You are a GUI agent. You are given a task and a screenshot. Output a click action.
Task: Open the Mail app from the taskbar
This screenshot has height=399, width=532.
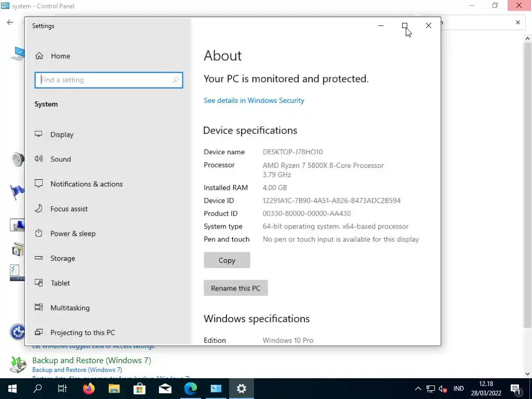pos(165,389)
